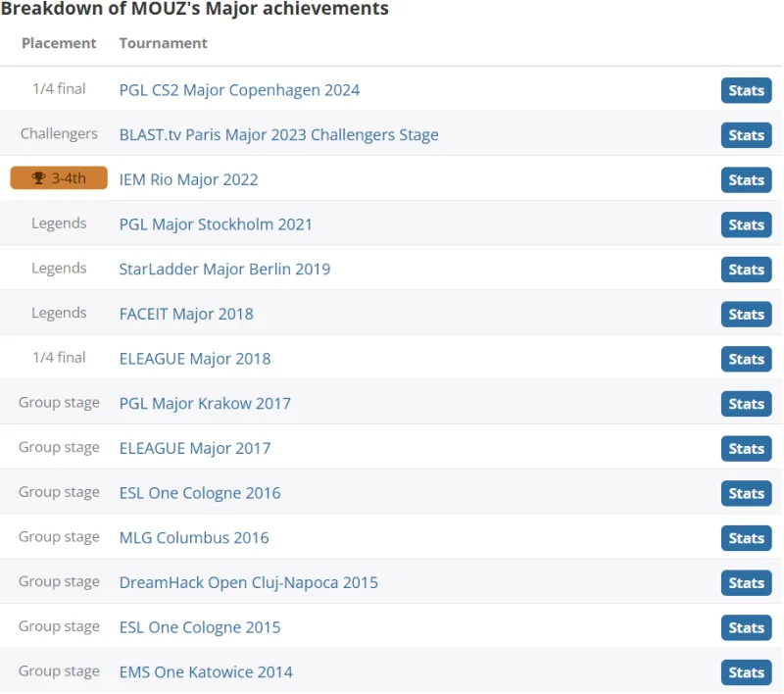View Stats for ESL One Cologne 2016
The height and width of the screenshot is (694, 784).
pyautogui.click(x=746, y=493)
